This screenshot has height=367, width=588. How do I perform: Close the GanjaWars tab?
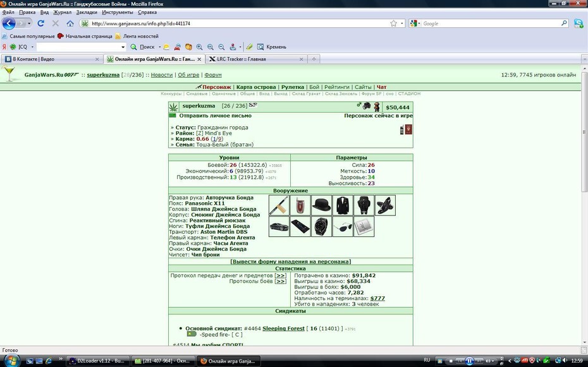[x=200, y=59]
